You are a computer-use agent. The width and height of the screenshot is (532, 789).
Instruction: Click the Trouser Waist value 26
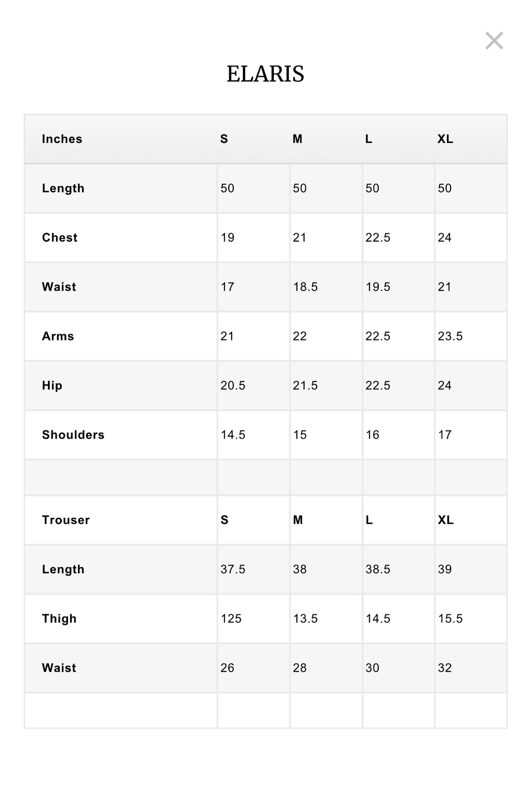pyautogui.click(x=228, y=668)
